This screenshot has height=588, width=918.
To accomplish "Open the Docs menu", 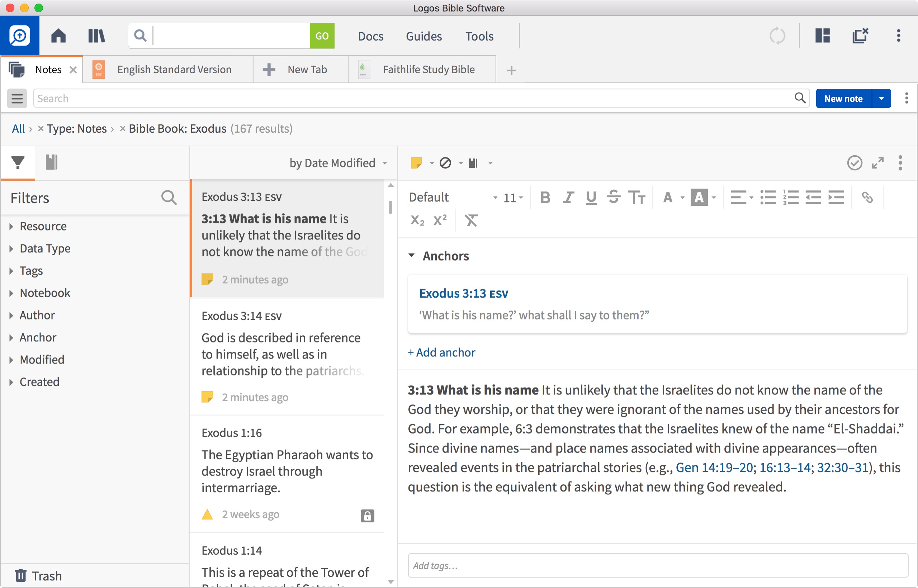I will (x=370, y=36).
